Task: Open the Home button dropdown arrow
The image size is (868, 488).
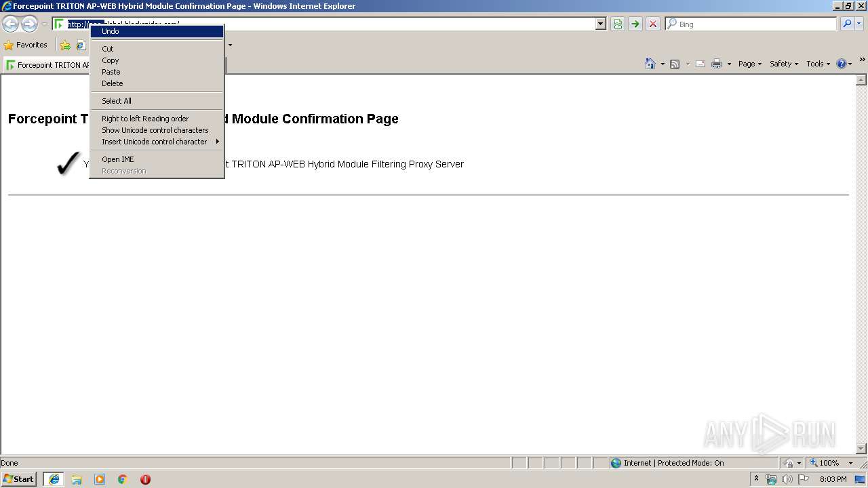Action: [x=663, y=64]
